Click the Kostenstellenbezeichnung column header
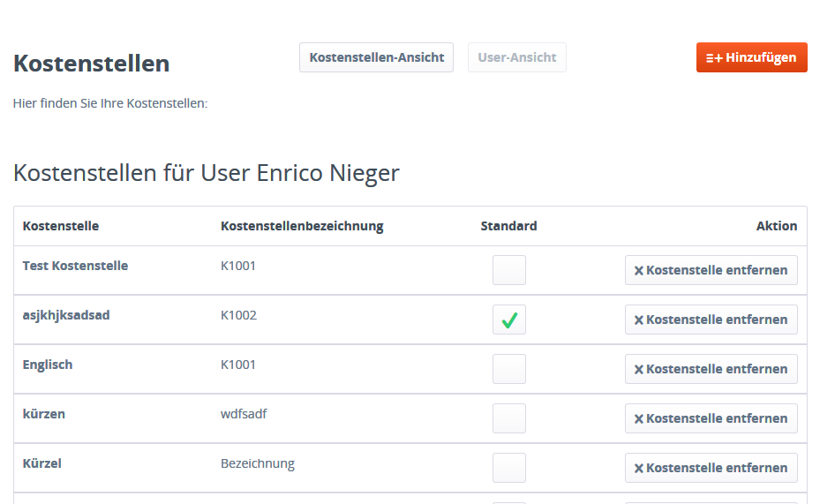This screenshot has height=504, width=835. [x=302, y=226]
